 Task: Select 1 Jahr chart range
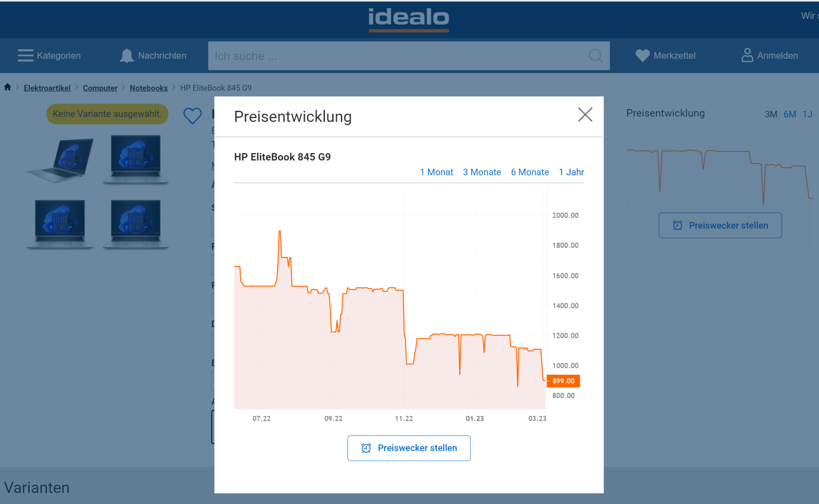point(571,172)
